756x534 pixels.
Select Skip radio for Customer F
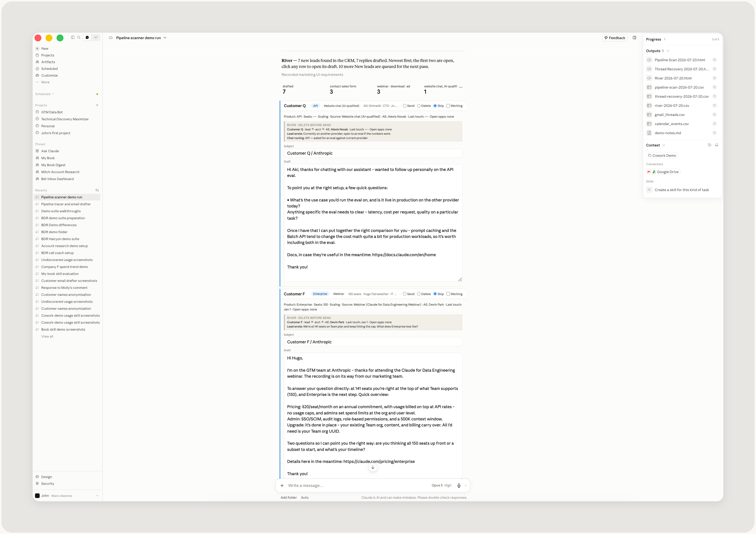(435, 294)
